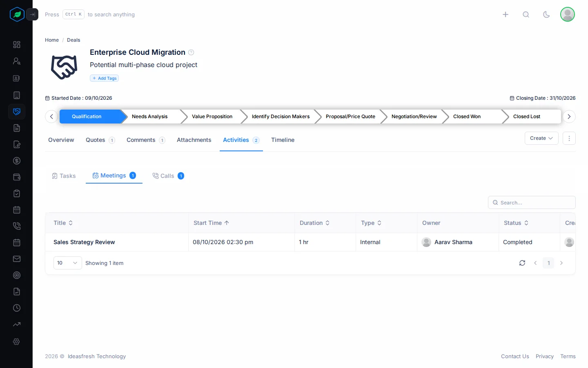Click the Add Tags button

click(x=105, y=78)
